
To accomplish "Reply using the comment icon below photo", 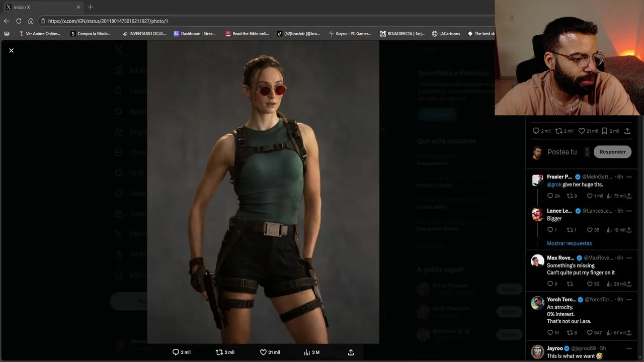I will 176,352.
